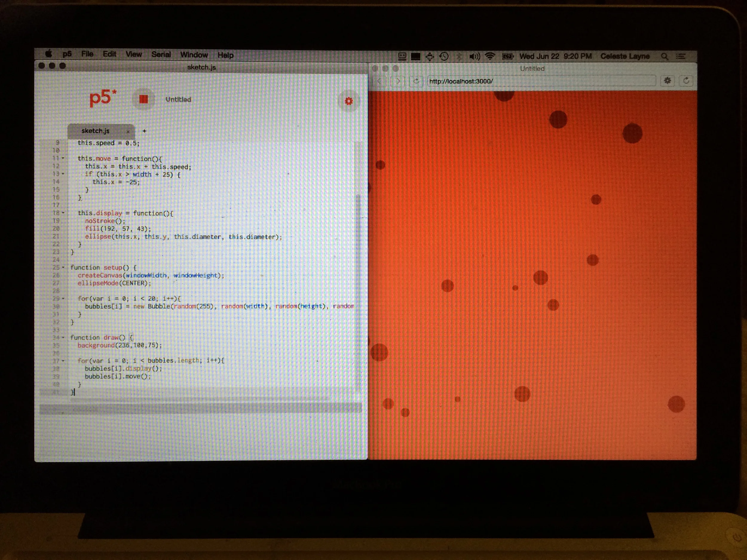Click the line 'this.speed = 0.5;'
Screen dimensions: 747x560
(x=108, y=143)
